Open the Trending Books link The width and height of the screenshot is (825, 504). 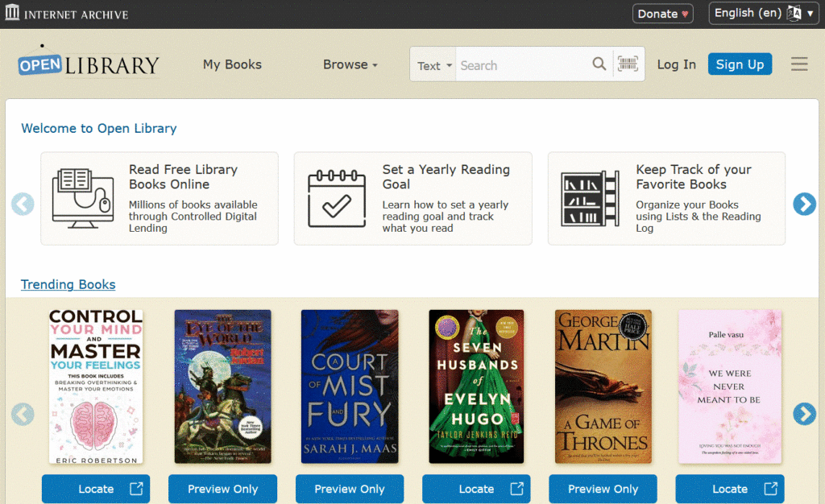pyautogui.click(x=68, y=284)
